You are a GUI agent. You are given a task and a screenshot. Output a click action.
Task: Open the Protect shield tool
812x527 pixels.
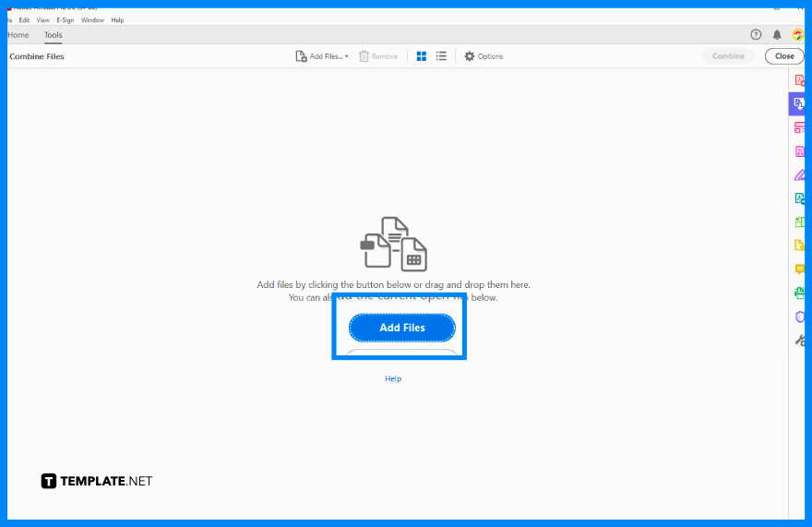coord(799,317)
